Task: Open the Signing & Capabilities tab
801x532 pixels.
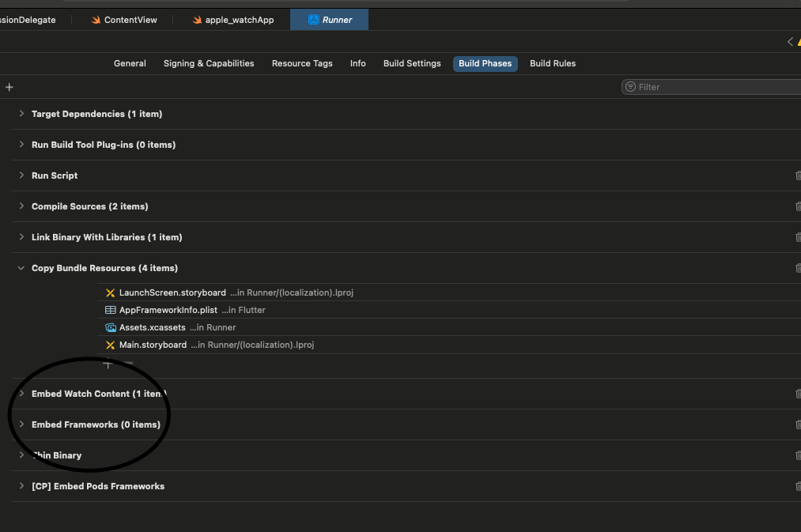Action: click(207, 63)
